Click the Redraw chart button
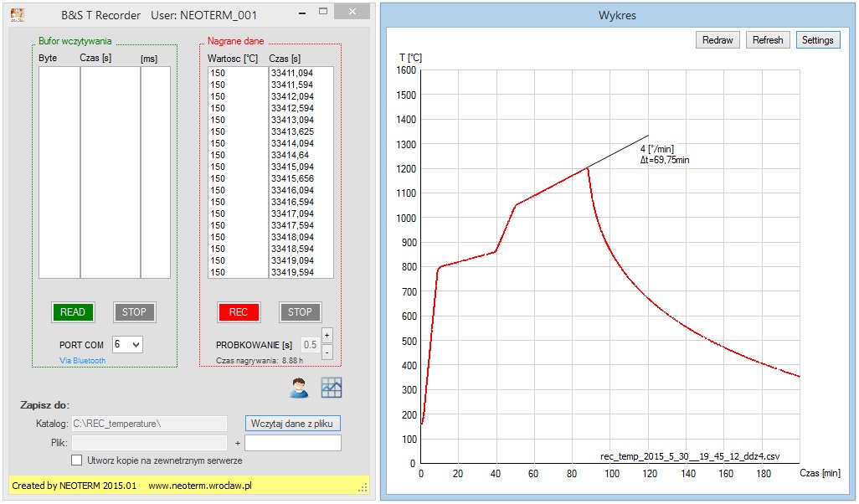This screenshot has width=859, height=504. (x=718, y=40)
